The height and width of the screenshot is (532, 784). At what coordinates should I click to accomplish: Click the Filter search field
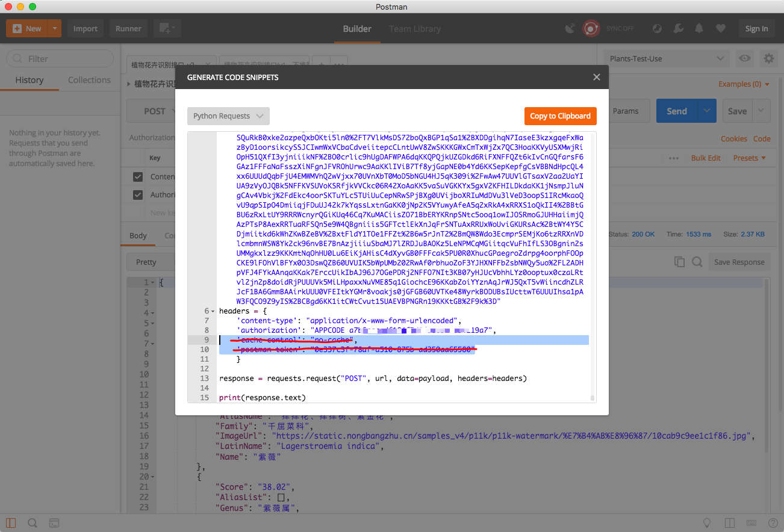(60, 58)
